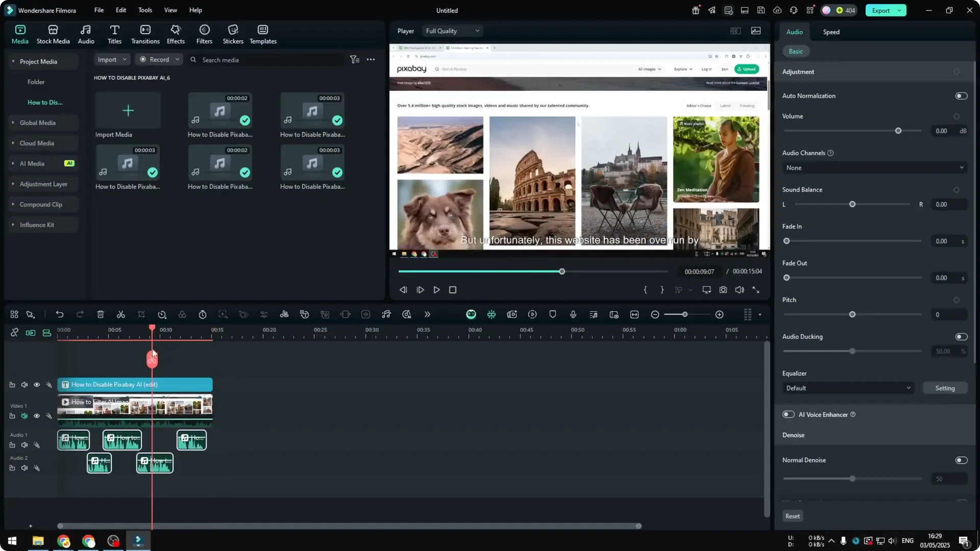Open the Keyframe animation icon

tap(244, 314)
